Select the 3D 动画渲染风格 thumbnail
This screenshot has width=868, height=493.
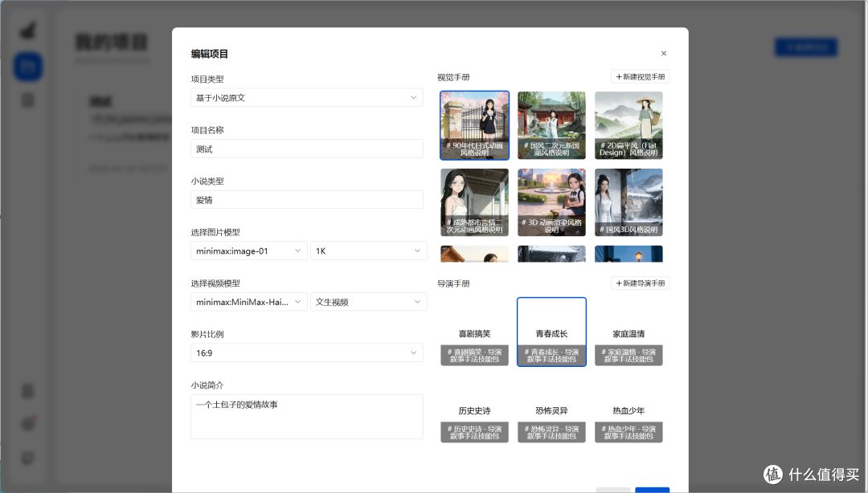tap(551, 202)
